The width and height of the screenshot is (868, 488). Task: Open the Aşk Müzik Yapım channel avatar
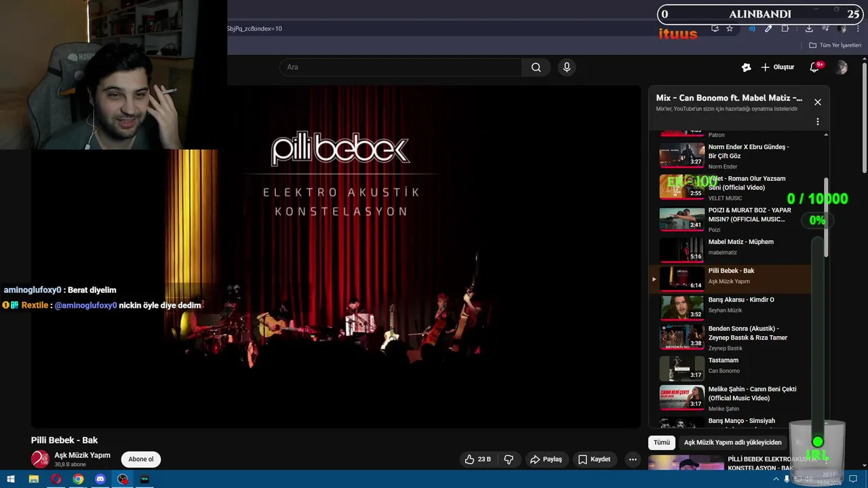click(x=40, y=459)
